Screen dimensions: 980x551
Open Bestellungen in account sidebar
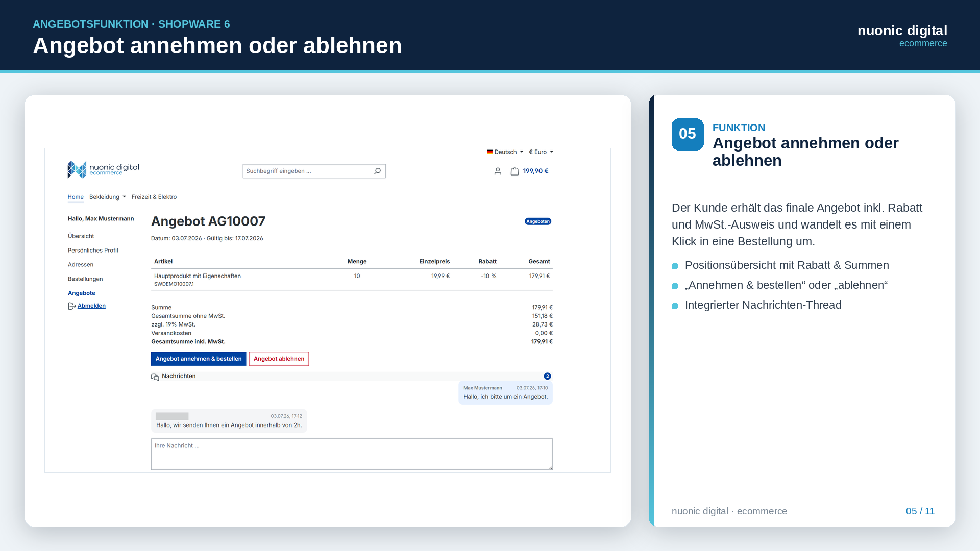[x=85, y=279]
